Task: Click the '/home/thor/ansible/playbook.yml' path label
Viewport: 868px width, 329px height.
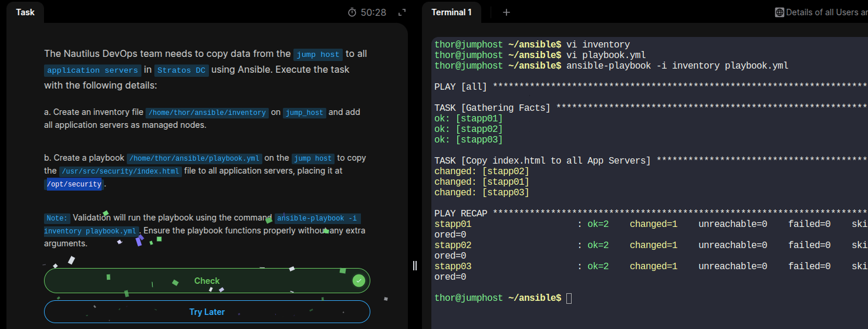Action: point(194,158)
